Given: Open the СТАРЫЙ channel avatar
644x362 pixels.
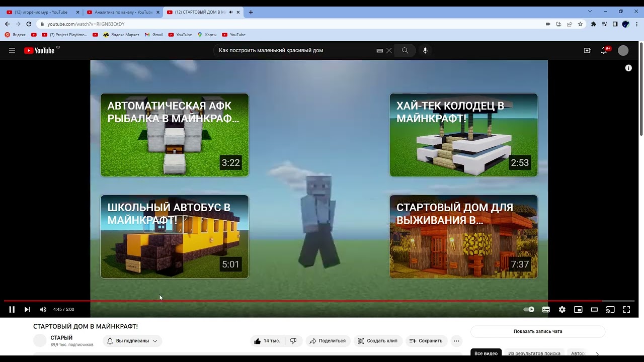Looking at the screenshot, I should 40,340.
